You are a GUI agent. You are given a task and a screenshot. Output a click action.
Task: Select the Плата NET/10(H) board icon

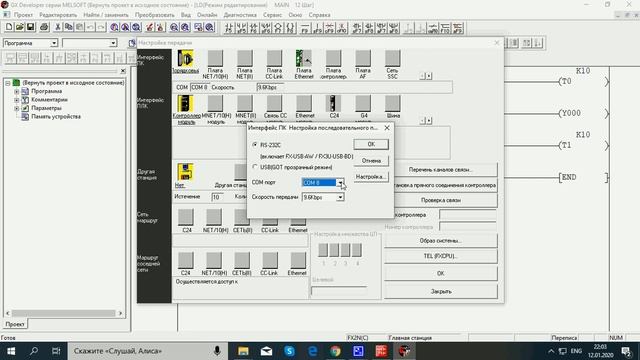pyautogui.click(x=215, y=58)
